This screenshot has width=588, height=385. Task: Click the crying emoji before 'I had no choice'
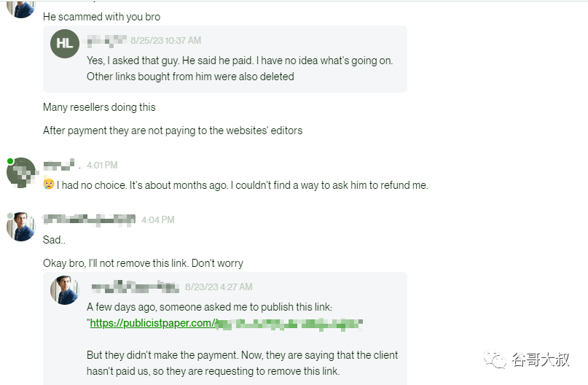[48, 184]
